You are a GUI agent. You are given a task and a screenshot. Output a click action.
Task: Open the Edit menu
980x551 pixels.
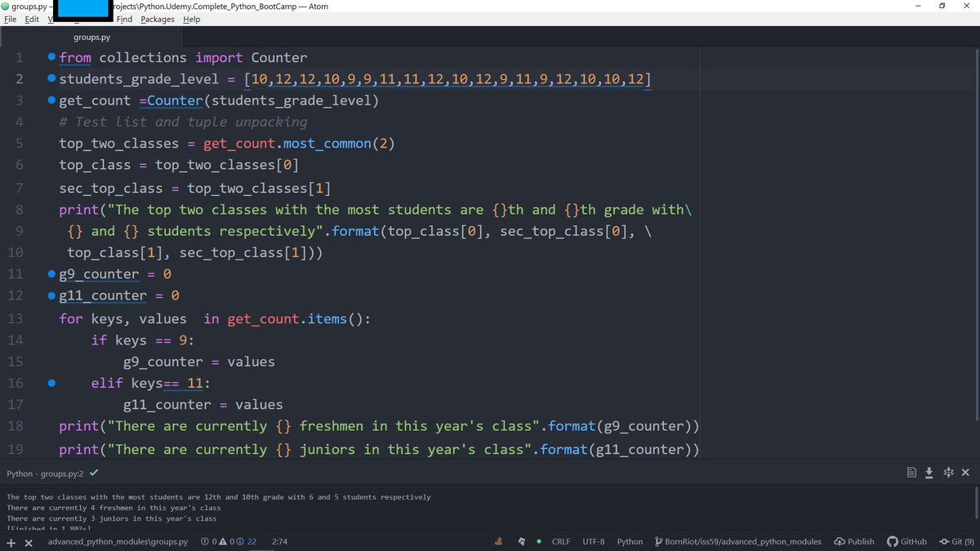32,19
